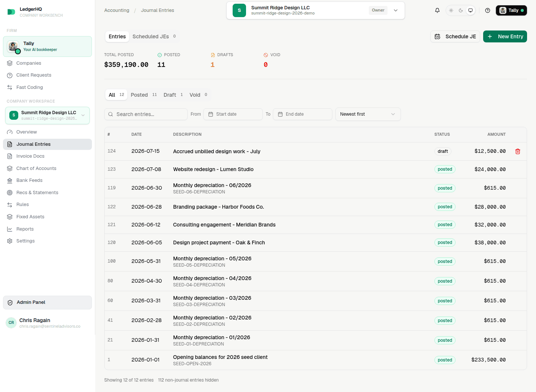Screen dimensions: 536x392
Task: Expand Summit Ridge Design workspace selector in sidebar
Action: (x=47, y=115)
